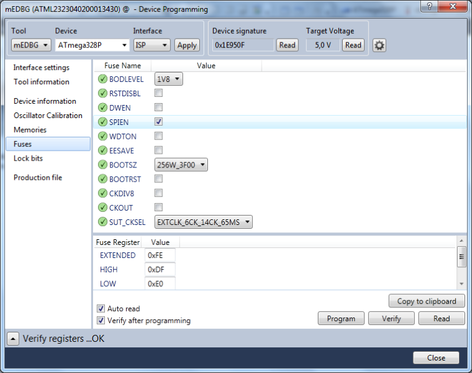Click Copy to clipboard button

[427, 301]
